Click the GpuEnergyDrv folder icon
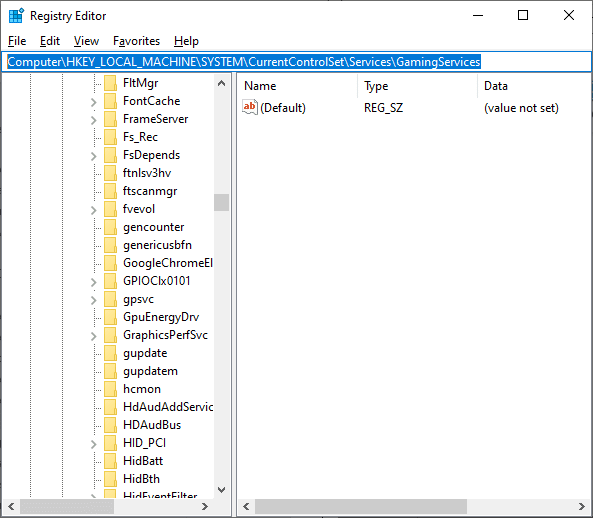This screenshot has height=518, width=593. (x=110, y=317)
